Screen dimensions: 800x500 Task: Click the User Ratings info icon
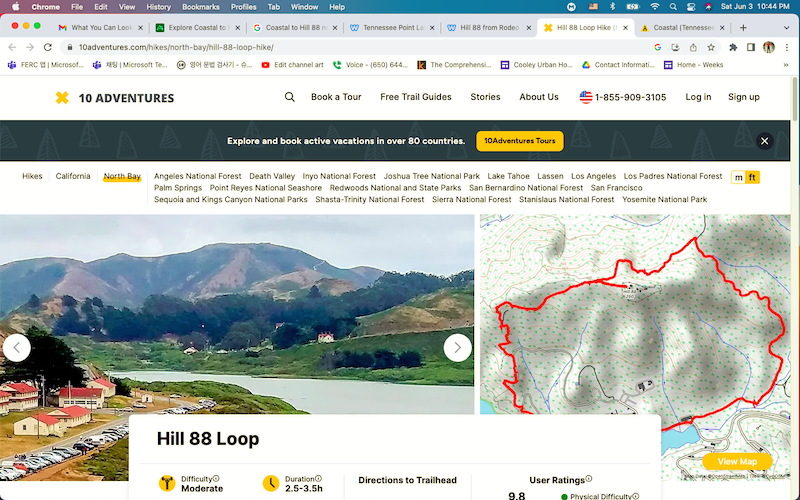tap(589, 479)
